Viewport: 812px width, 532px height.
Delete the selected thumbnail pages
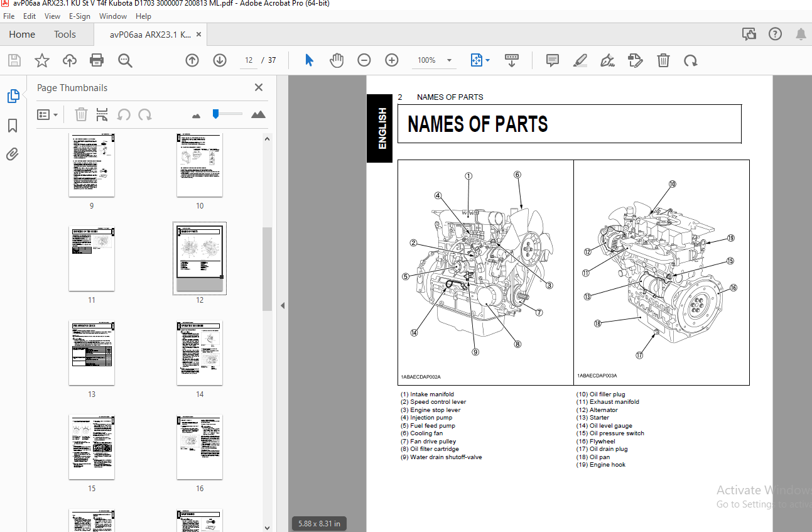81,114
